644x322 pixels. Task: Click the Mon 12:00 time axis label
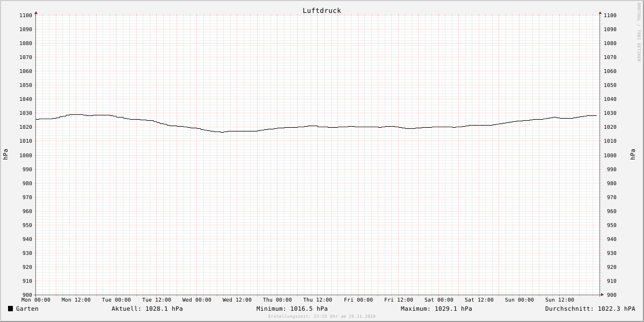point(76,300)
